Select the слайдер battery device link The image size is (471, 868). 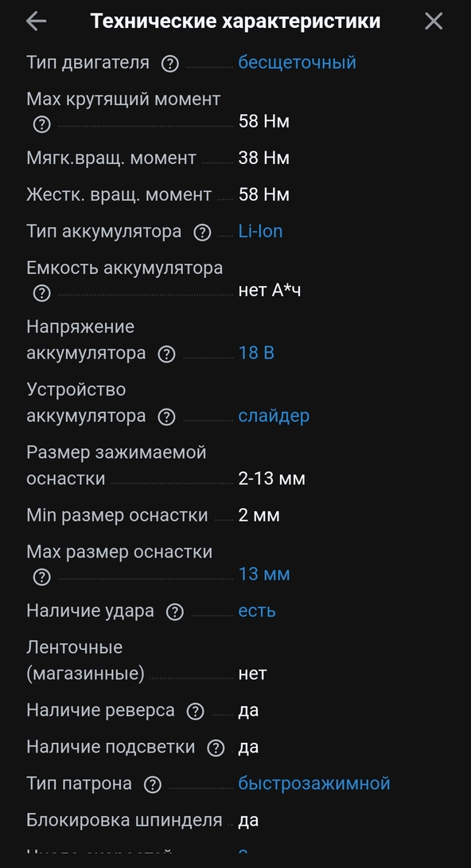pos(272,416)
